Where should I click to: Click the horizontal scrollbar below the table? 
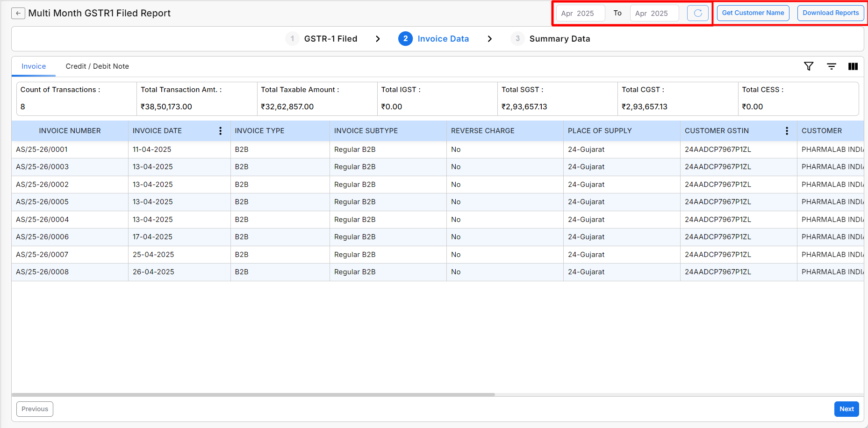click(253, 394)
